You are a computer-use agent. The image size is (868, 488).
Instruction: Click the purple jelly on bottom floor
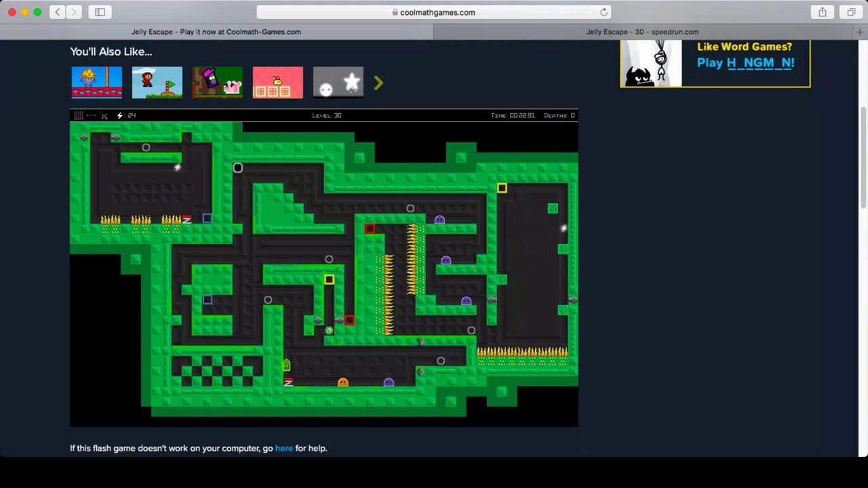point(389,382)
